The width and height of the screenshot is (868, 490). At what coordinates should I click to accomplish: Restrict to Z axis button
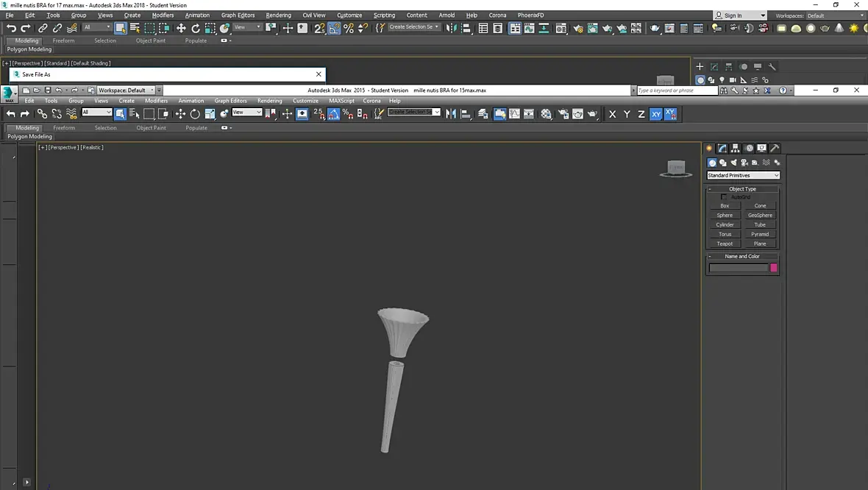click(641, 114)
